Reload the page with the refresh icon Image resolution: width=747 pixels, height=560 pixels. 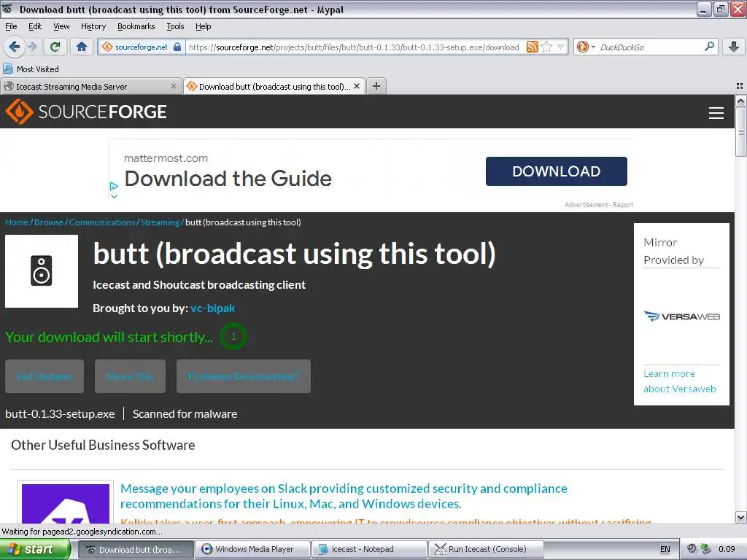[55, 47]
